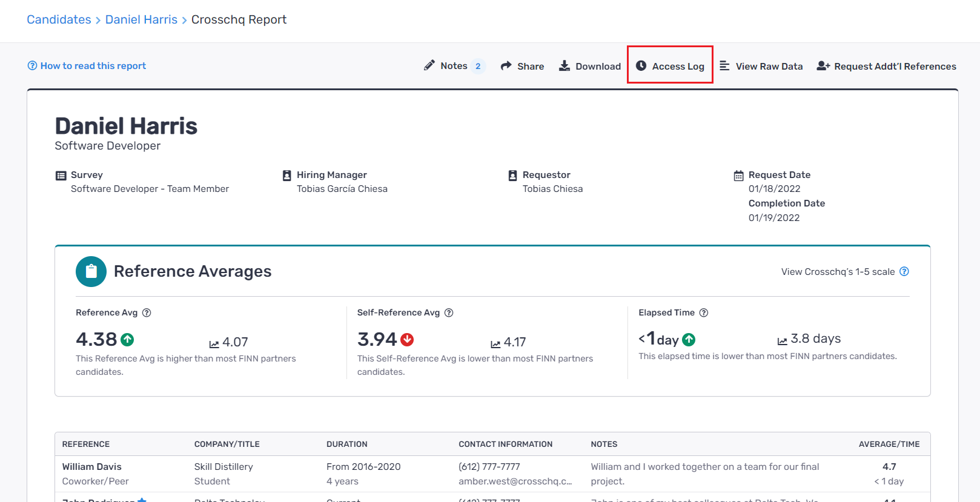Open the Elapsed Time help icon
The image size is (980, 502).
pyautogui.click(x=704, y=312)
